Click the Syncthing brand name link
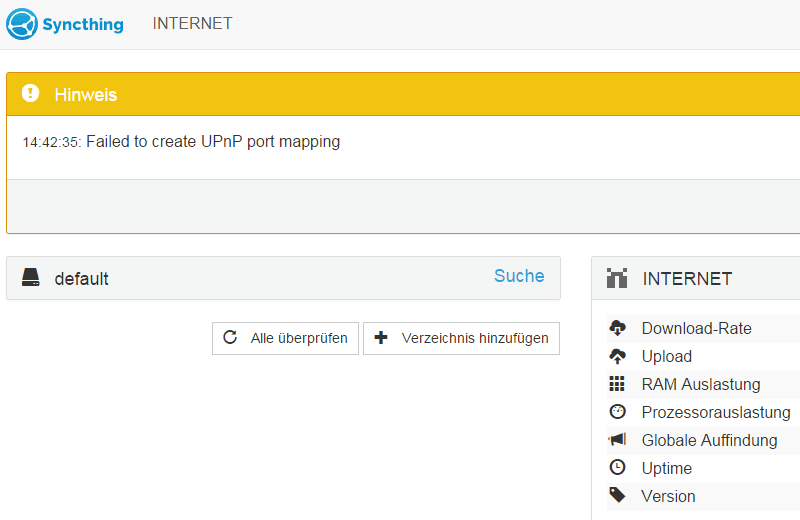800x520 pixels. tap(83, 24)
